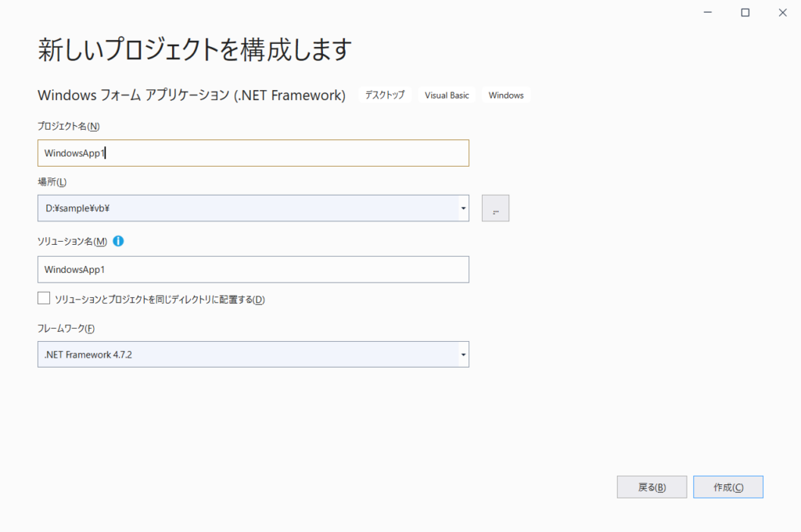The width and height of the screenshot is (801, 532).
Task: Click the project name input field
Action: point(253,153)
